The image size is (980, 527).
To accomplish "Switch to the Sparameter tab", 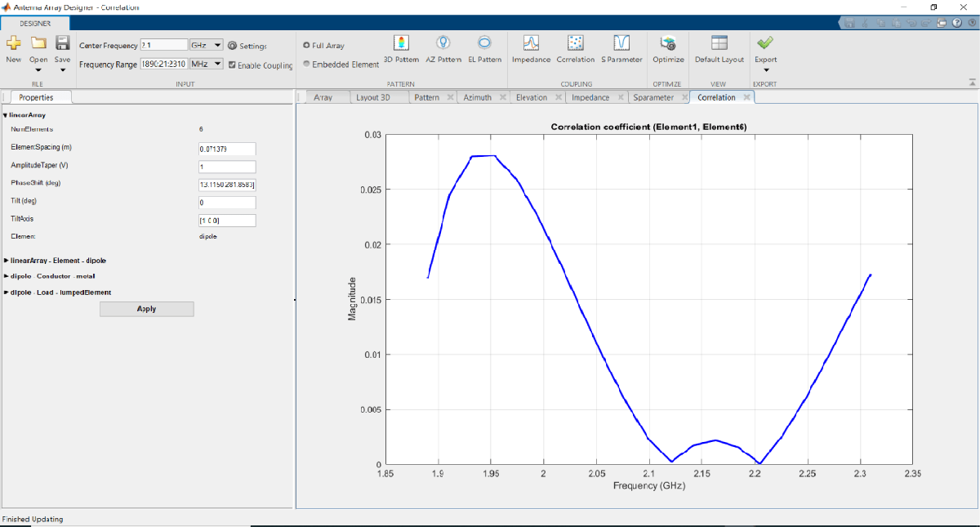I will (653, 97).
